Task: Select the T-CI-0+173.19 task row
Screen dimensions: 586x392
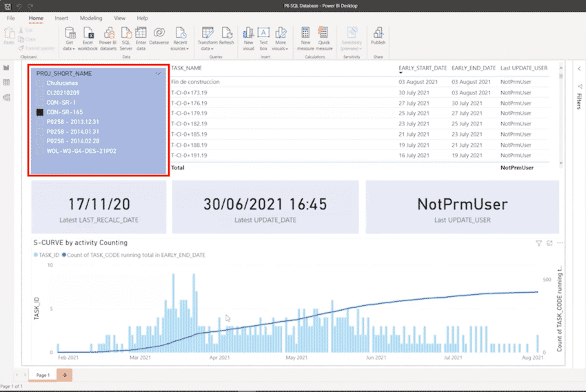Action: (360, 92)
